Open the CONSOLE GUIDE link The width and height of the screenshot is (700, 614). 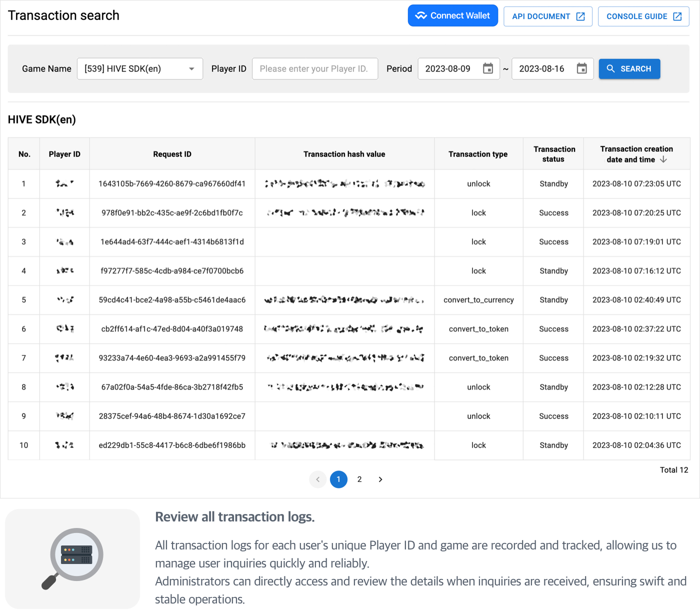pyautogui.click(x=643, y=16)
